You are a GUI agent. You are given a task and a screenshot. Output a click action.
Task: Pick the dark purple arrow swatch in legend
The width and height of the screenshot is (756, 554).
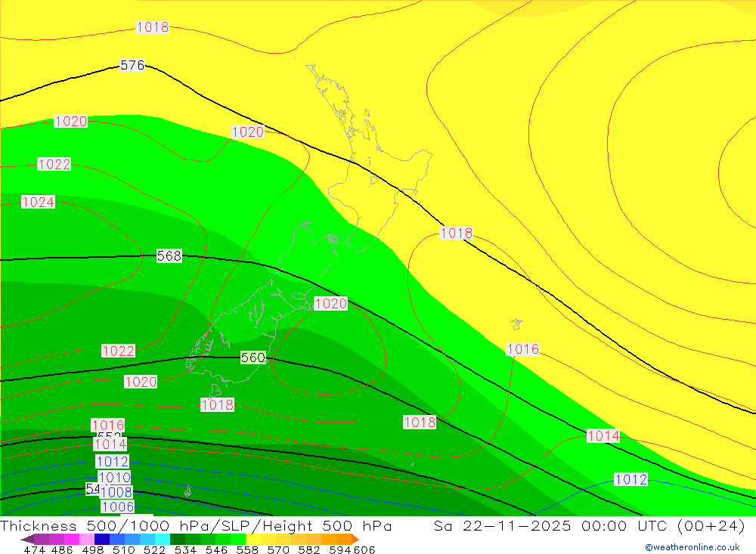(27, 539)
